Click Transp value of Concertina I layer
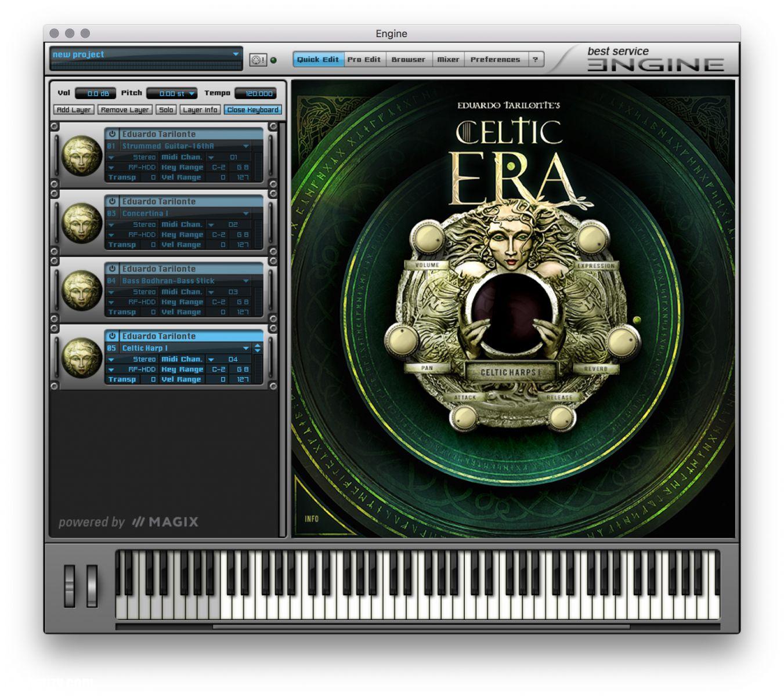784x696 pixels. 149,245
